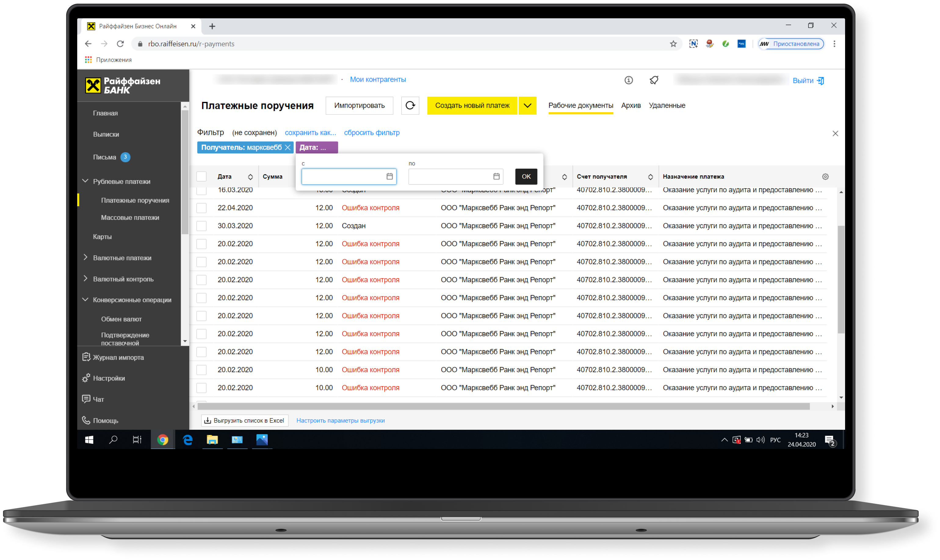Reload the page in browser toolbar
This screenshot has height=560, width=940.
pyautogui.click(x=120, y=44)
